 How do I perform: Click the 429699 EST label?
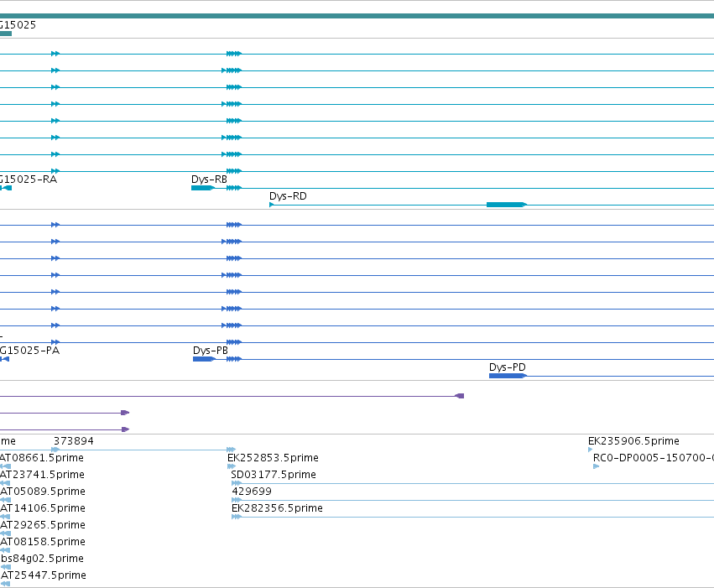pos(252,492)
